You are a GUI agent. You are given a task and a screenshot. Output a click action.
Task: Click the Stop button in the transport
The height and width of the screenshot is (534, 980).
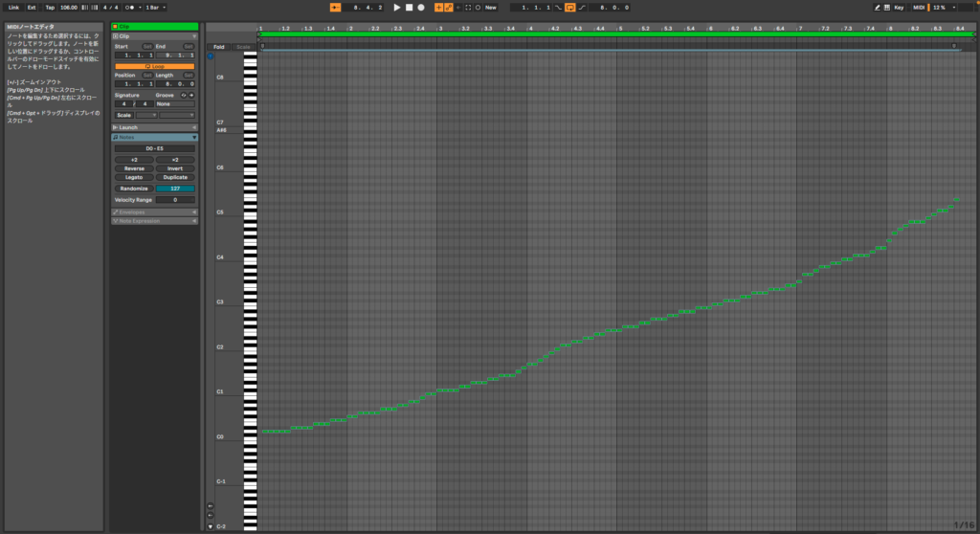pyautogui.click(x=409, y=7)
